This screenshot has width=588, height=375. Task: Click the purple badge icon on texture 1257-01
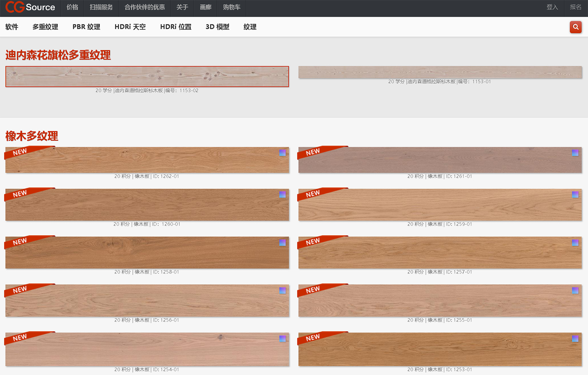click(x=575, y=243)
